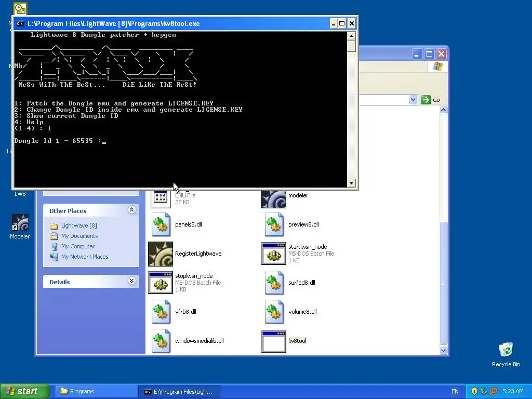532x399 pixels.
Task: Select the lw8tool executable icon
Action: [274, 341]
